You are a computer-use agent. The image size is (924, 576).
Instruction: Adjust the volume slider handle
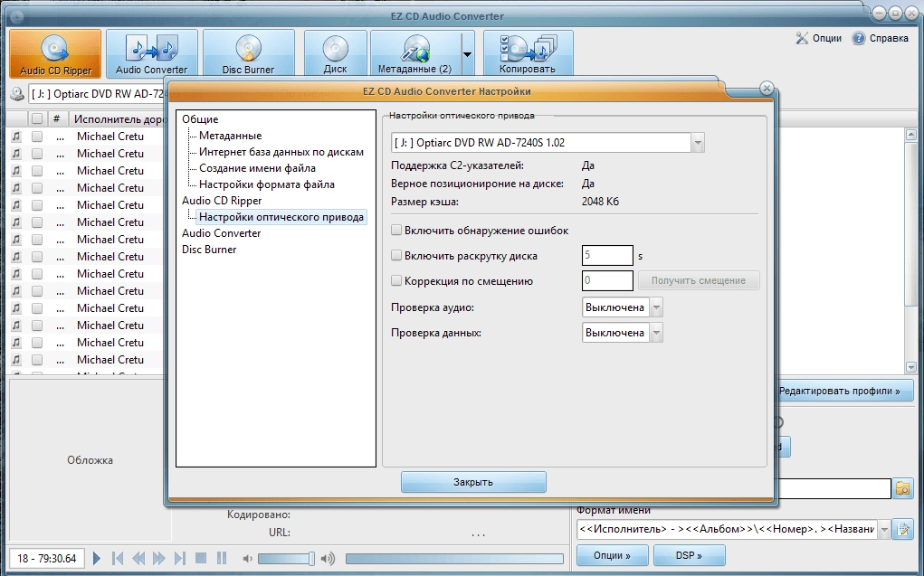(311, 558)
